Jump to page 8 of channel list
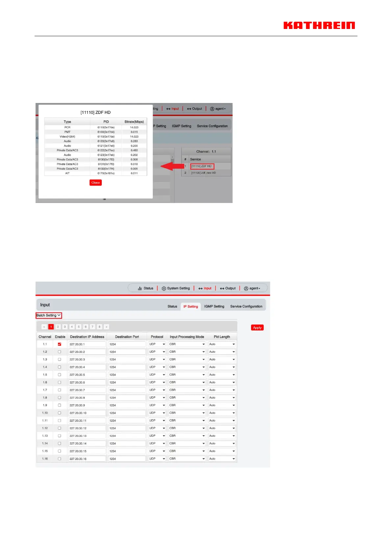 (x=99, y=327)
